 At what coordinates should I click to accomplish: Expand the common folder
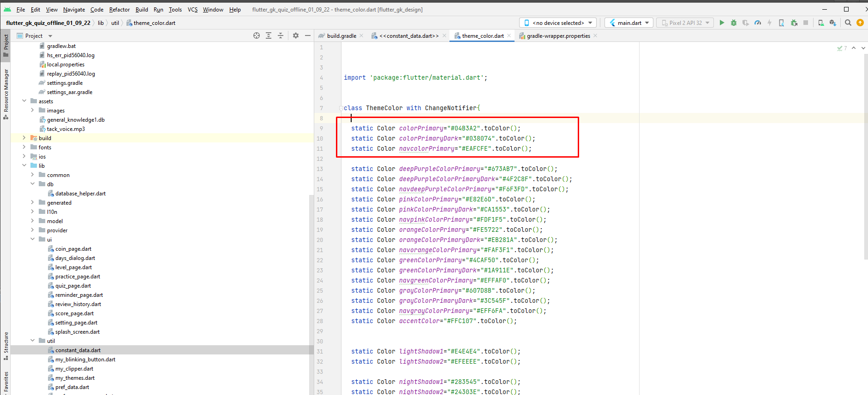(32, 175)
